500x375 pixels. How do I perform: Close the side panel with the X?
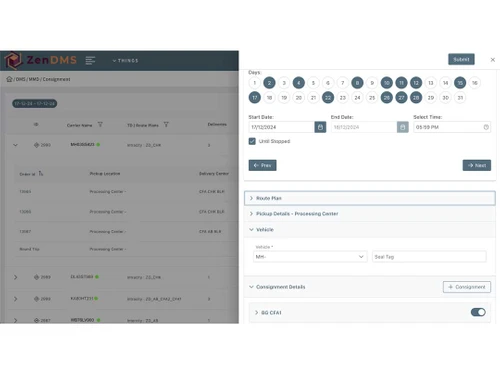493,60
